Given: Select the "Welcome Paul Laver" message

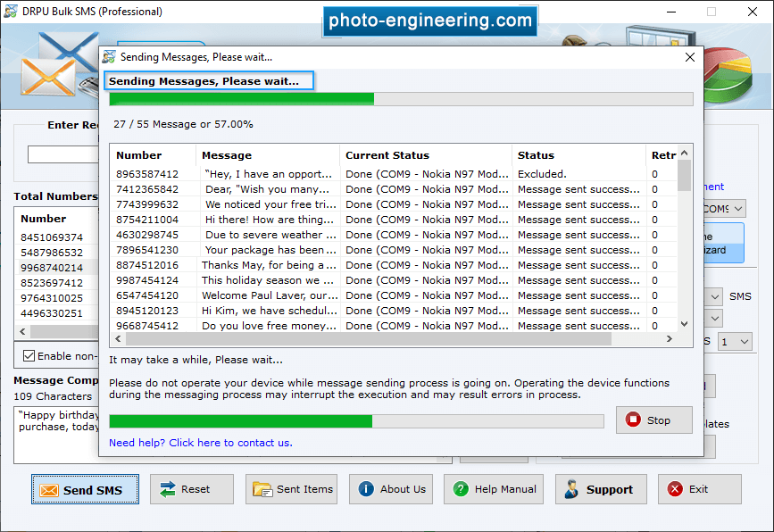Looking at the screenshot, I should point(270,295).
